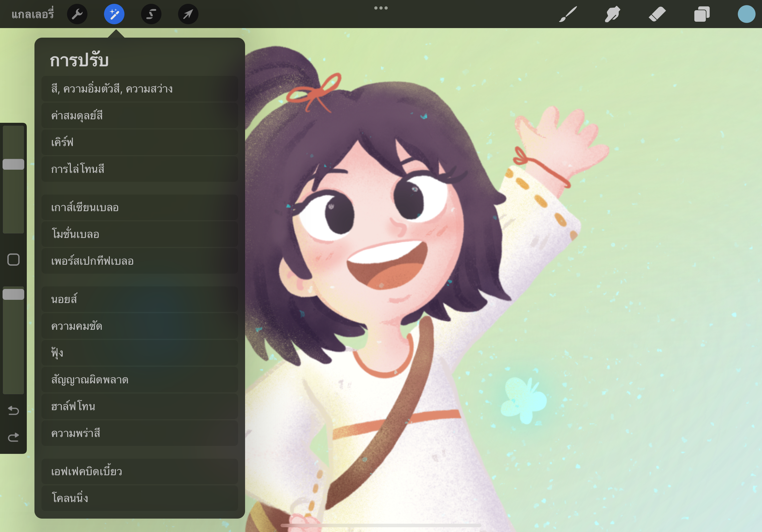Viewport: 762px width, 532px height.
Task: Open the Actions wrench menu
Action: 77,14
